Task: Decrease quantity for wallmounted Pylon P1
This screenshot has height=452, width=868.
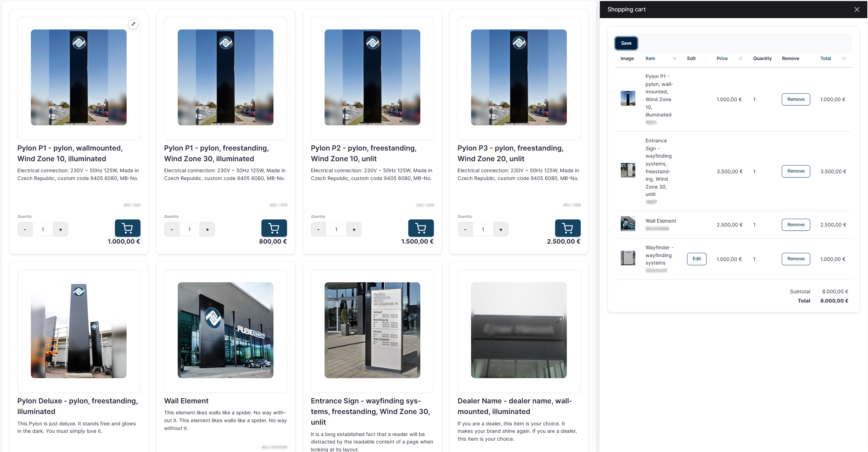Action: 25,229
